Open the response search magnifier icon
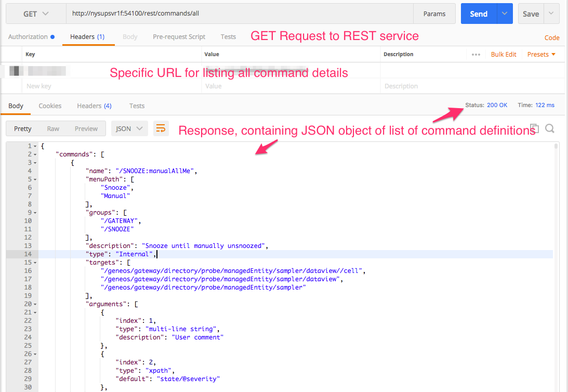The width and height of the screenshot is (568, 392). pyautogui.click(x=550, y=128)
